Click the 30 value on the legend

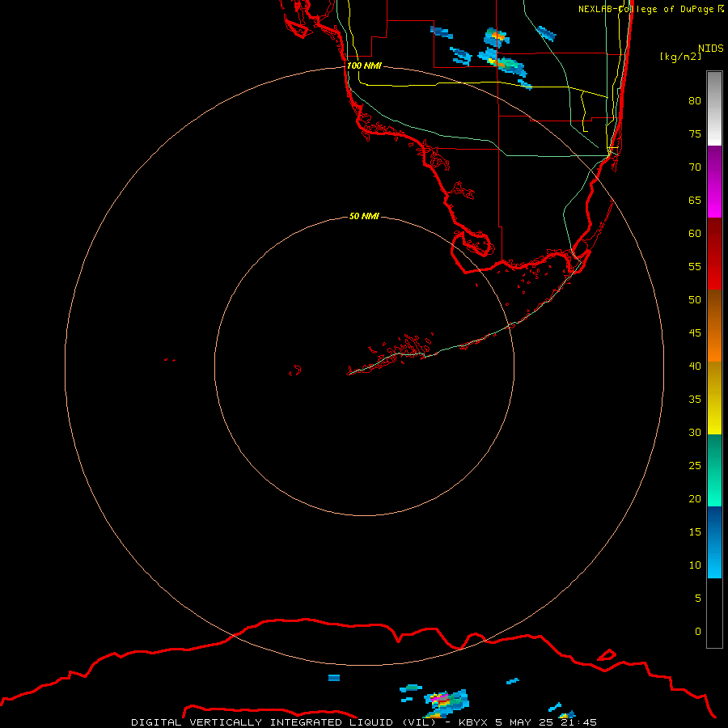[x=695, y=432]
